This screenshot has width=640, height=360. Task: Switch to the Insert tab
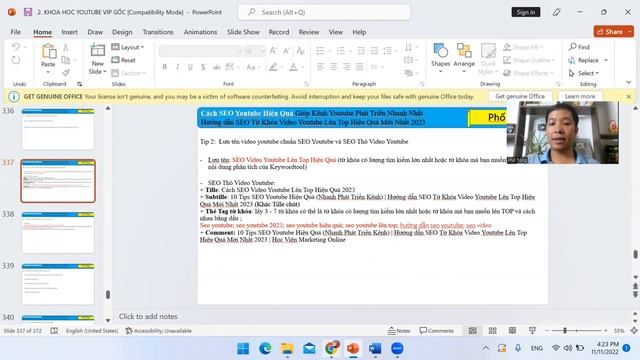tap(69, 32)
